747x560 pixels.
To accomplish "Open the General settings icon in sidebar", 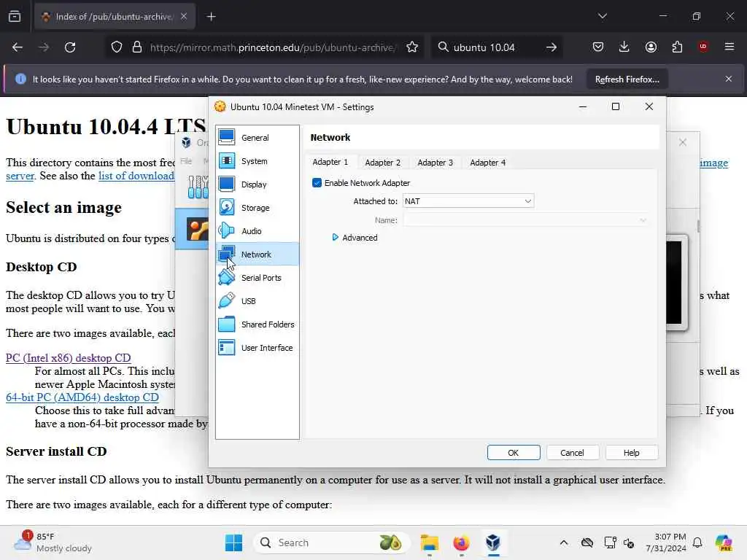I will (x=227, y=137).
